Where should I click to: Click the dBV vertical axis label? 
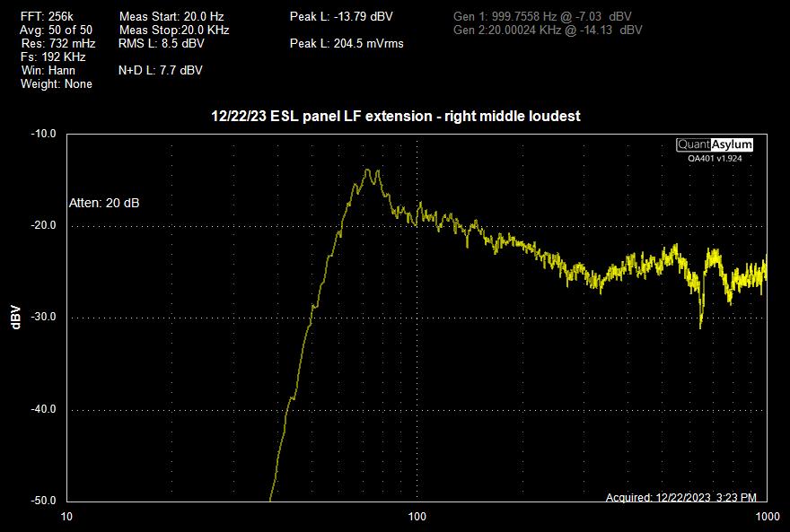point(16,317)
